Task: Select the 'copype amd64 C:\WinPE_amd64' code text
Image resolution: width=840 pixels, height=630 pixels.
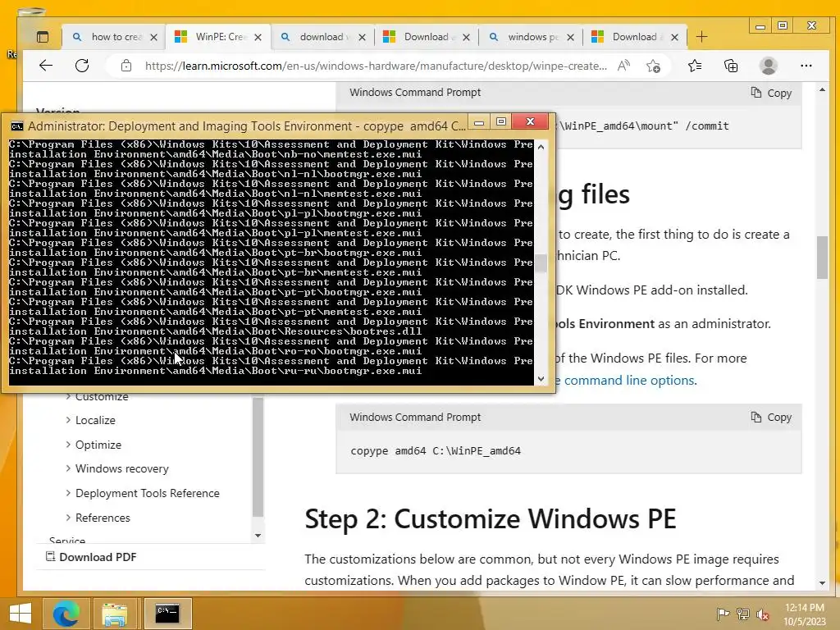Action: coord(436,451)
